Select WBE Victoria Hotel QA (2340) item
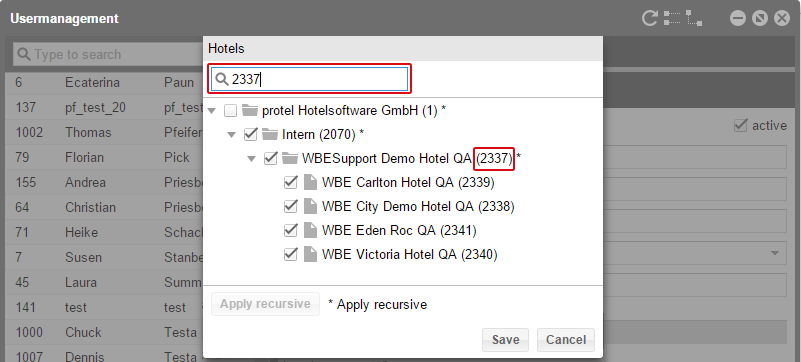The image size is (801, 362). click(410, 254)
